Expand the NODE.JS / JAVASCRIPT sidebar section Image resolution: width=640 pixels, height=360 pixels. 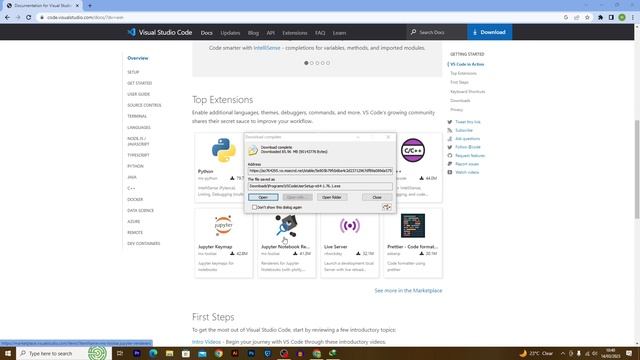click(x=138, y=141)
